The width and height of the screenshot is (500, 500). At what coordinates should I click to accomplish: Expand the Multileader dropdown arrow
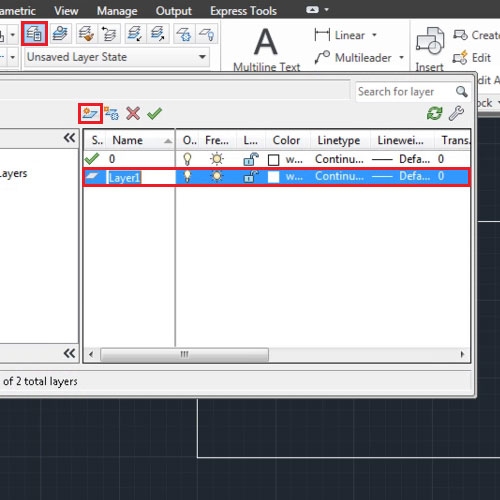[x=401, y=58]
